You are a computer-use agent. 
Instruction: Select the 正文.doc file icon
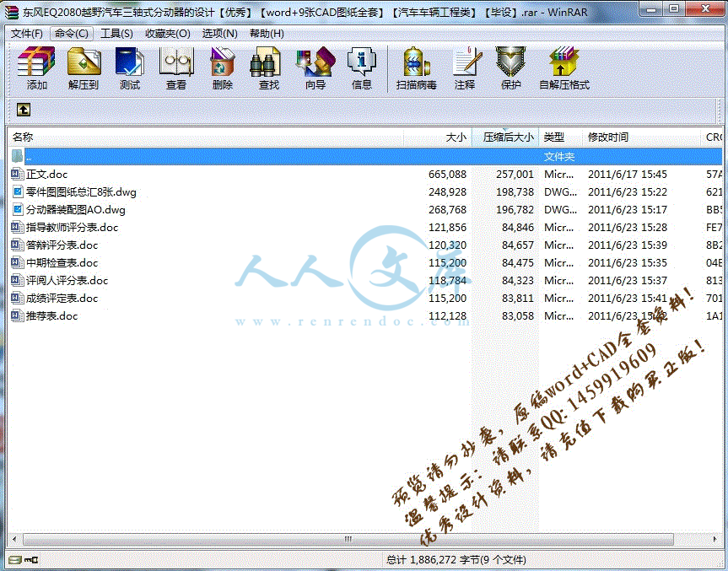click(x=17, y=174)
